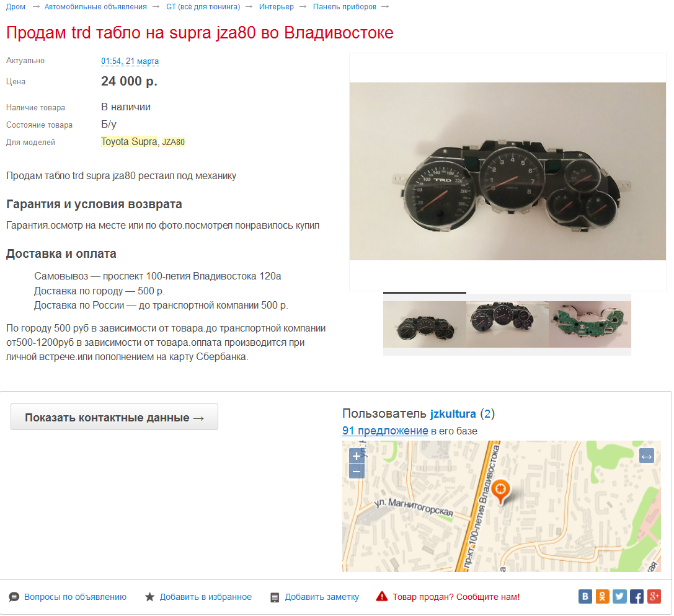Share on Google Plus icon
Viewport: 674px width, 616px height.
pos(654,596)
